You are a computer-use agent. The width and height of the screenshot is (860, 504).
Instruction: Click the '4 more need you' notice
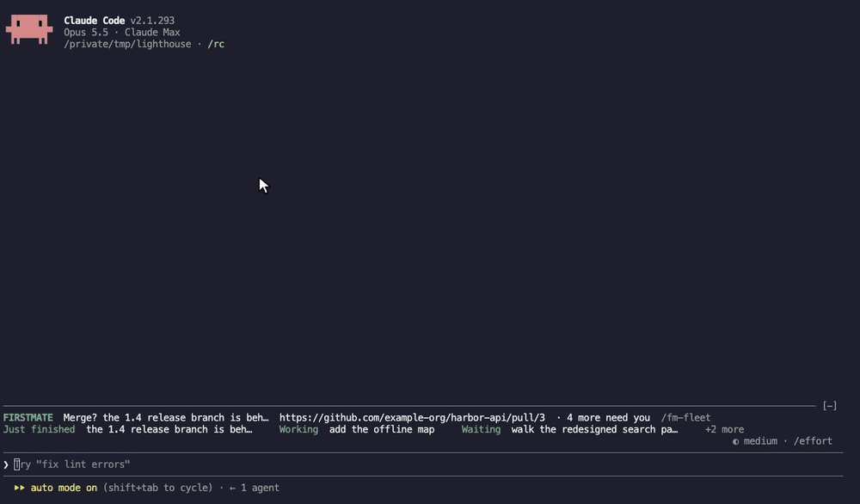coord(608,417)
